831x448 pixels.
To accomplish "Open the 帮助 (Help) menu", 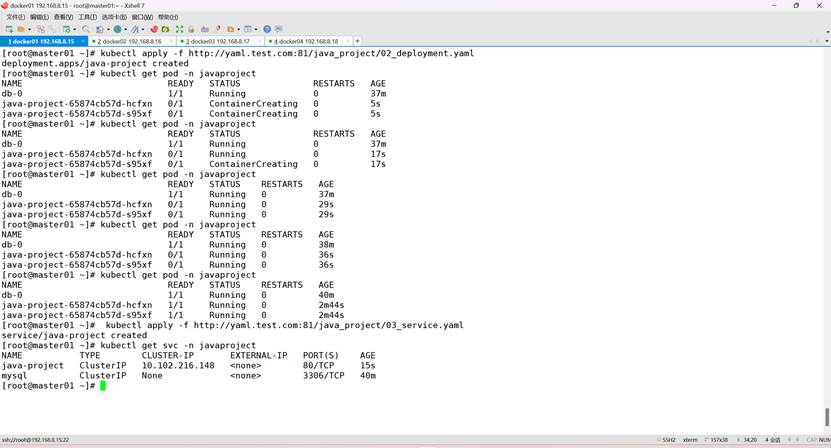I will [x=168, y=17].
